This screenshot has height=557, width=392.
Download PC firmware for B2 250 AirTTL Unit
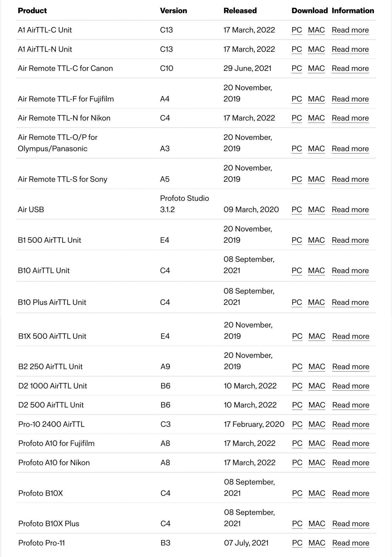(x=297, y=367)
